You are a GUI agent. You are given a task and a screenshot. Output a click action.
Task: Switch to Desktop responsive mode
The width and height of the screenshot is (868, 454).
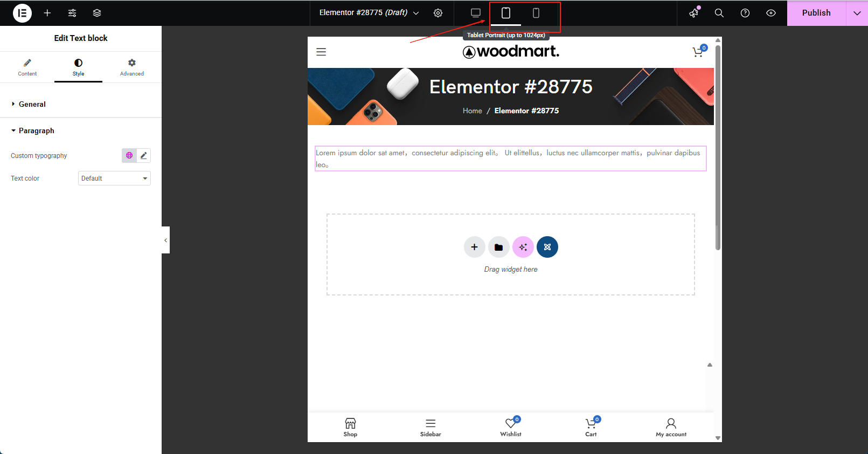point(475,13)
